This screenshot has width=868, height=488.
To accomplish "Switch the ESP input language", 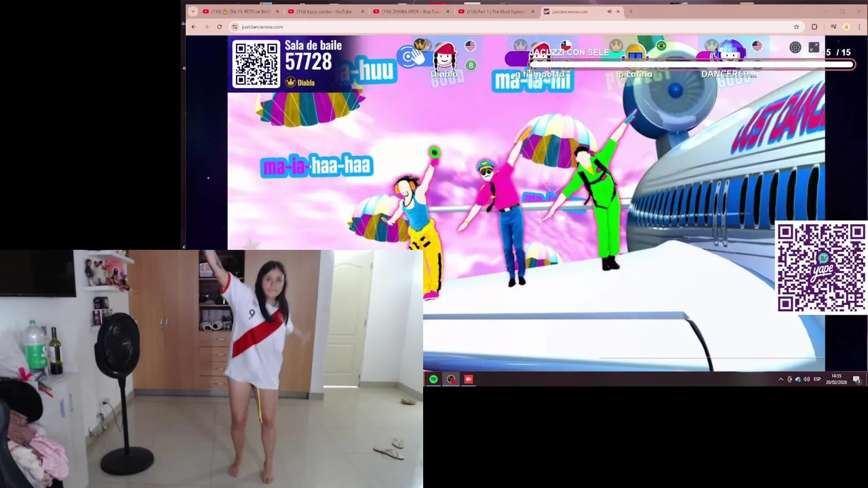I will (817, 379).
